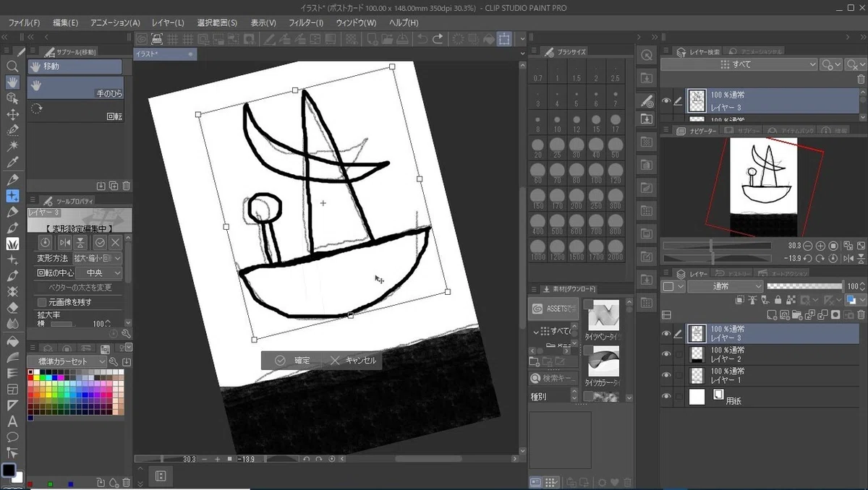Flip the transform horizontally in Tool Property

[x=65, y=242]
